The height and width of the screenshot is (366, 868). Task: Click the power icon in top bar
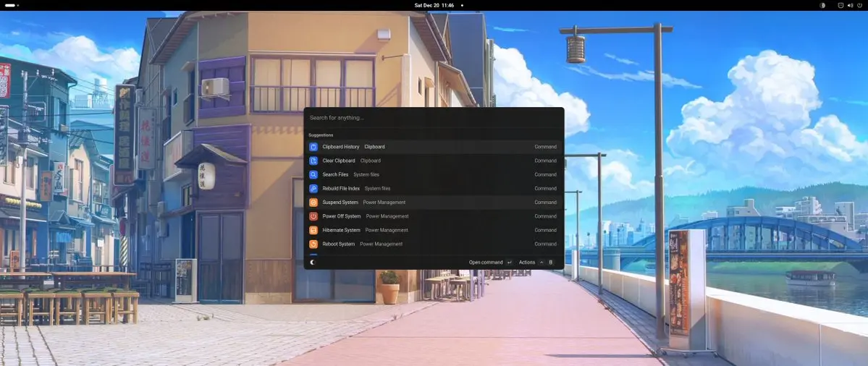pyautogui.click(x=860, y=5)
